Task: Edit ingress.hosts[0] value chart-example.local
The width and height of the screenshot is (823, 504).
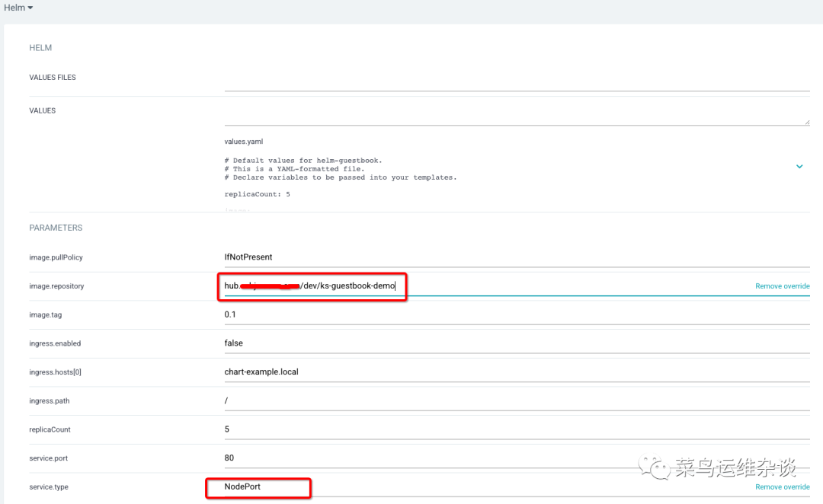Action: (517, 372)
